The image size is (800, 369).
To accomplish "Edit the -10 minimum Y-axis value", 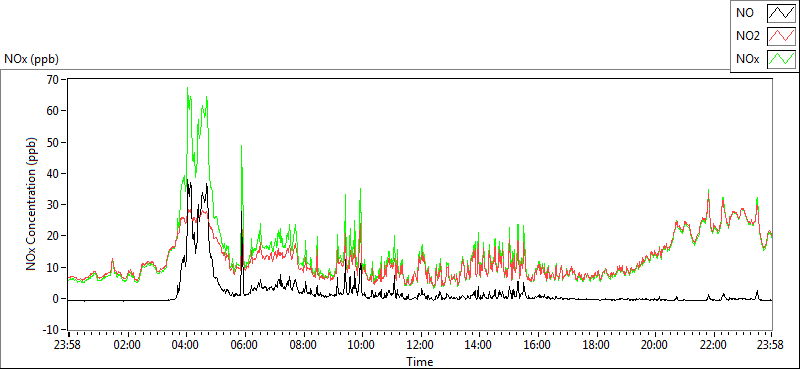I will tap(51, 329).
